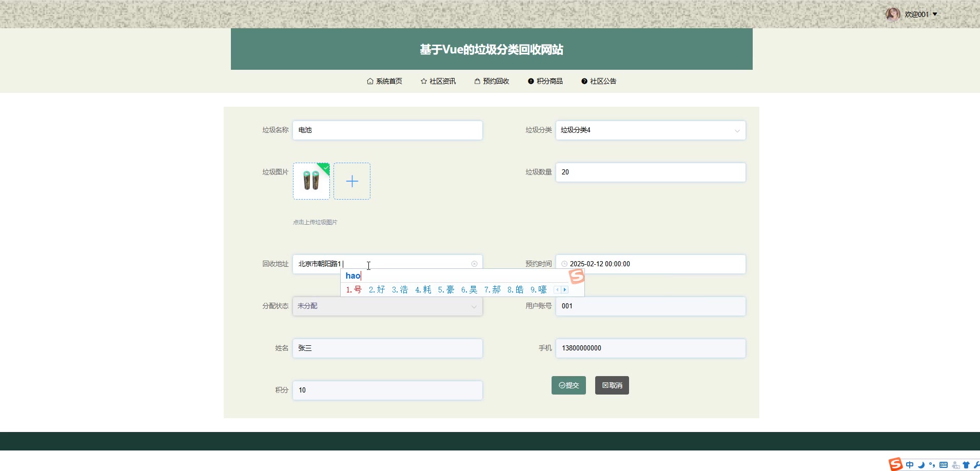Click next page arrow in IME candidates
Image resolution: width=980 pixels, height=471 pixels.
pyautogui.click(x=565, y=290)
